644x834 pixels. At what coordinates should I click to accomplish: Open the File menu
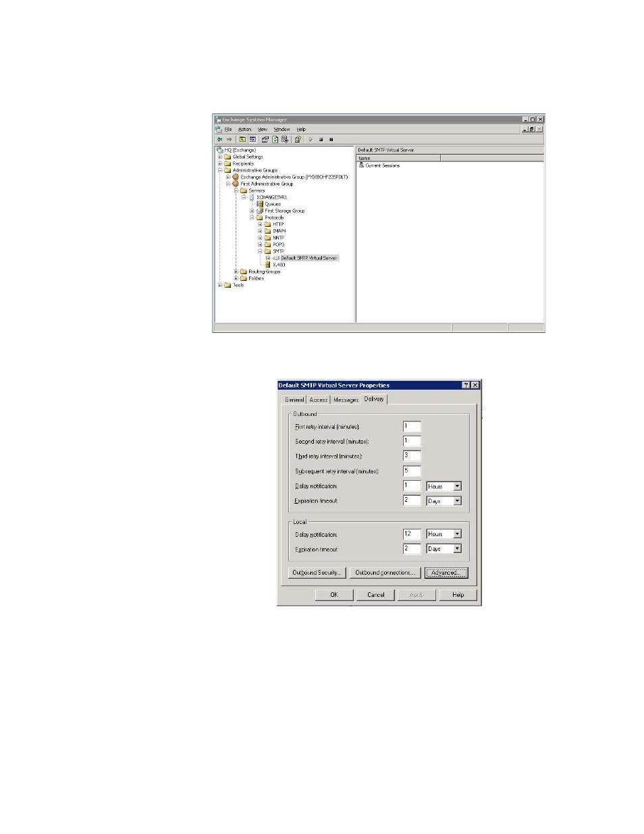(x=228, y=129)
